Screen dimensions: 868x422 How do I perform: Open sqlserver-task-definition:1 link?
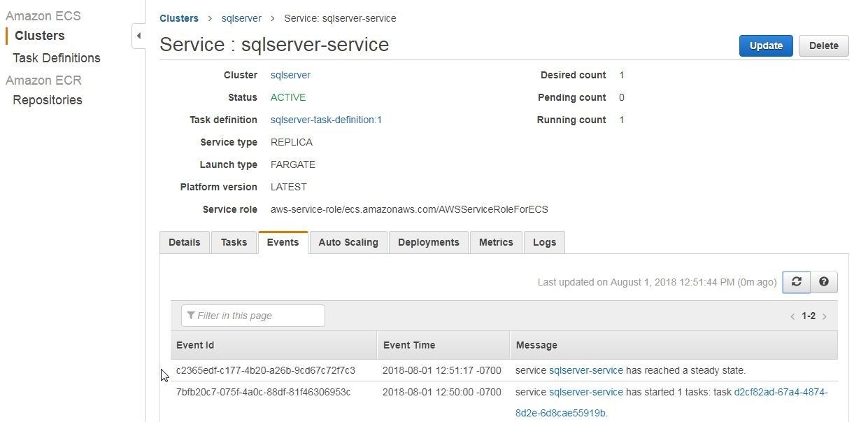click(x=326, y=120)
